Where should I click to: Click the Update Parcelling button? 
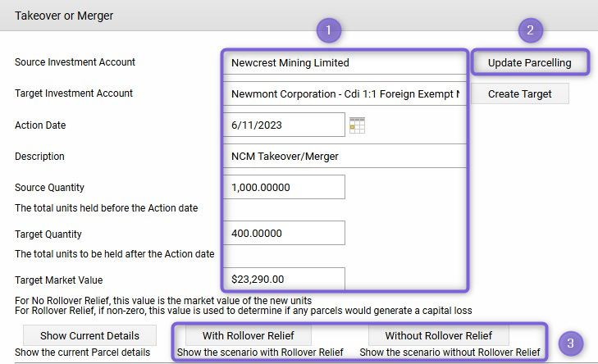point(530,62)
